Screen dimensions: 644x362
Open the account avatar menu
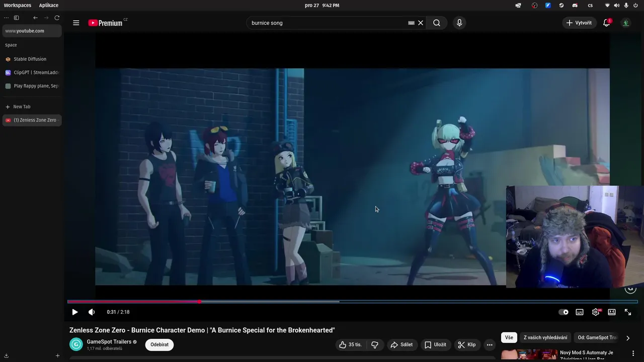tap(626, 23)
